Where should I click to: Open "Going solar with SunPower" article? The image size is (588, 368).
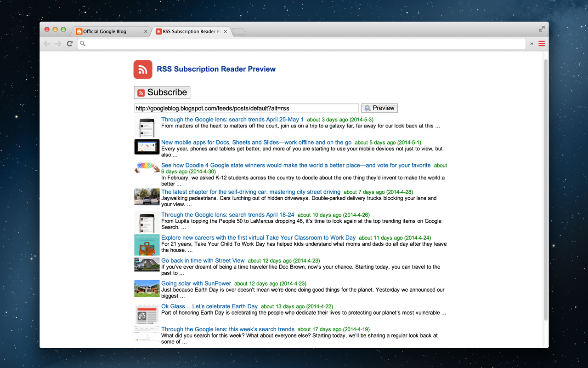196,283
